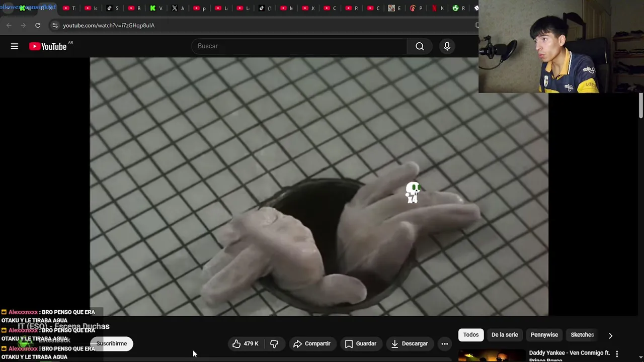Image resolution: width=644 pixels, height=362 pixels.
Task: Open the Daddy Yankee Ven Conmigo video title
Action: (570, 356)
